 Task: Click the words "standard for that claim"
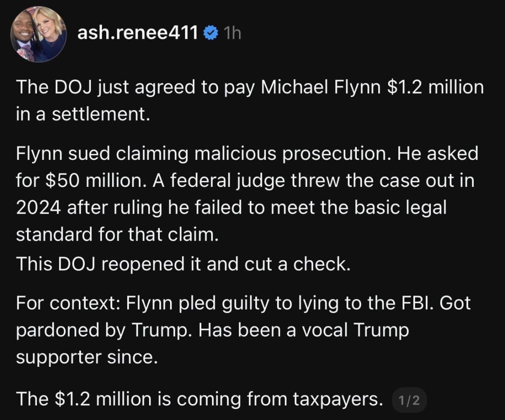(116, 235)
